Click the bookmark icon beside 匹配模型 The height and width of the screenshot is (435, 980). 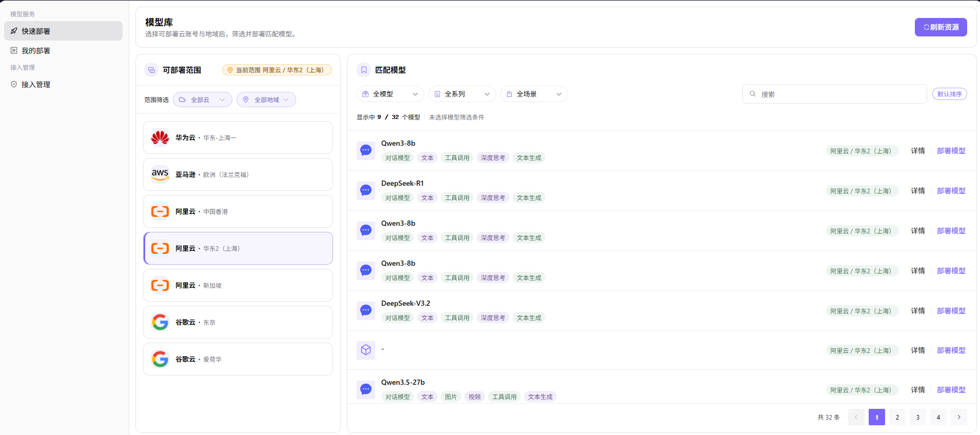pyautogui.click(x=364, y=70)
